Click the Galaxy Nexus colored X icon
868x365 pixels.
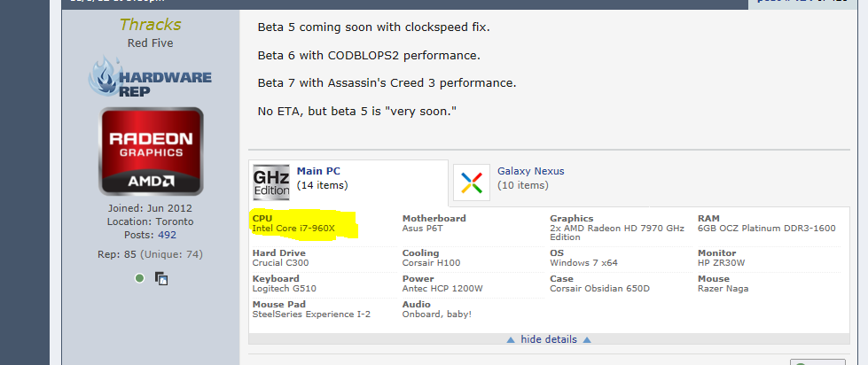pyautogui.click(x=472, y=182)
